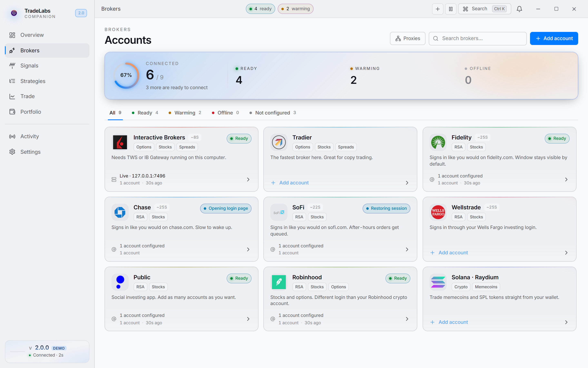Click the Chase logo icon
This screenshot has width=588, height=368.
pos(120,212)
